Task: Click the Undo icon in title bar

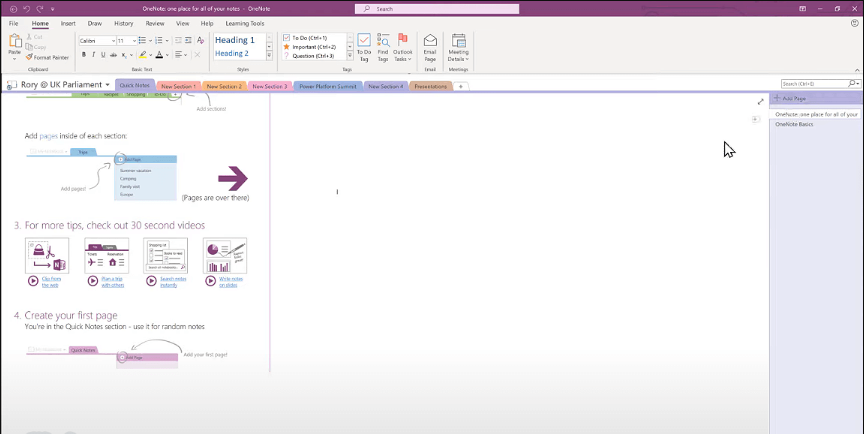Action: tap(26, 9)
